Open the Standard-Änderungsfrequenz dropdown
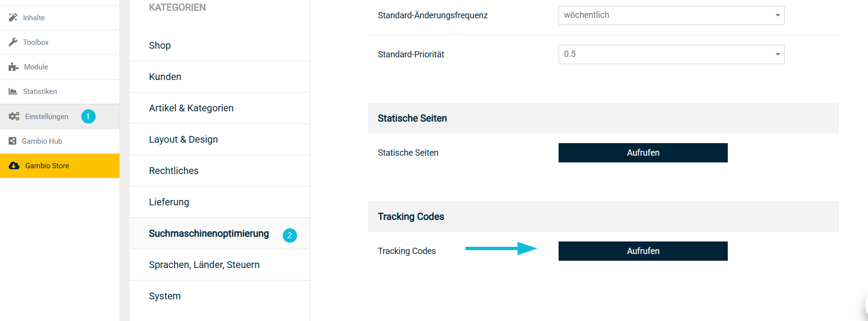Screen dimensions: 868x321 (671, 15)
